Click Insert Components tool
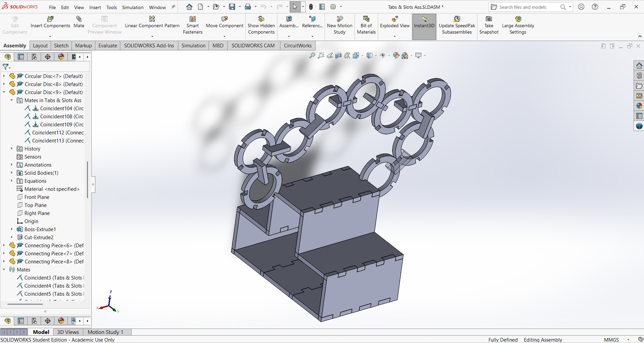The height and width of the screenshot is (343, 644). click(50, 22)
